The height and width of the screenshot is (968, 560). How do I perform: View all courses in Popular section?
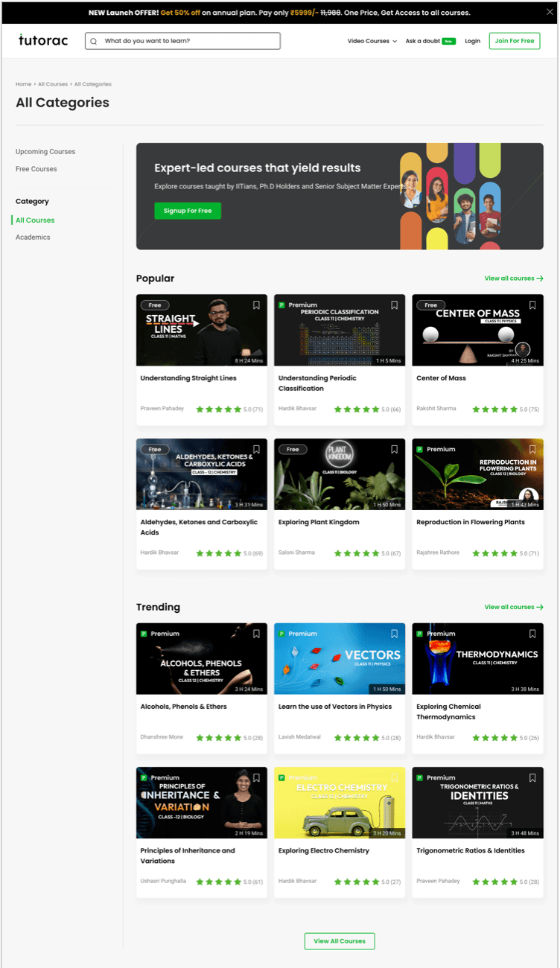click(514, 278)
